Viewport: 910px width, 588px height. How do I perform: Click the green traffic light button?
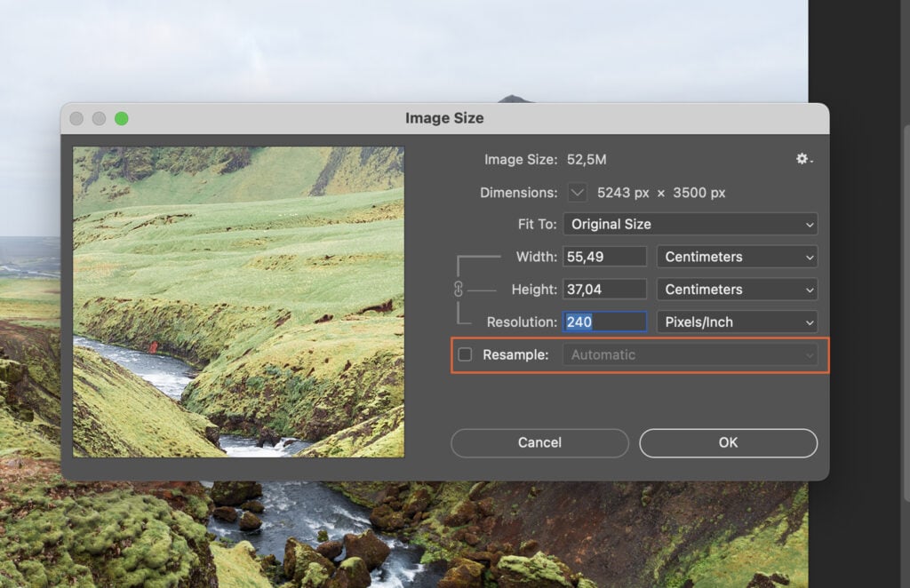pyautogui.click(x=121, y=117)
